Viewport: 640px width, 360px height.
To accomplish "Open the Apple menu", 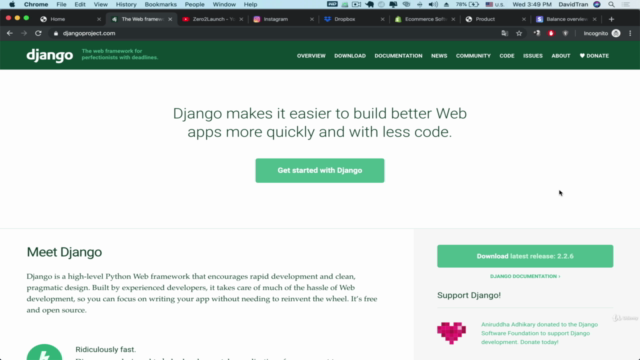I will pos(12,4).
